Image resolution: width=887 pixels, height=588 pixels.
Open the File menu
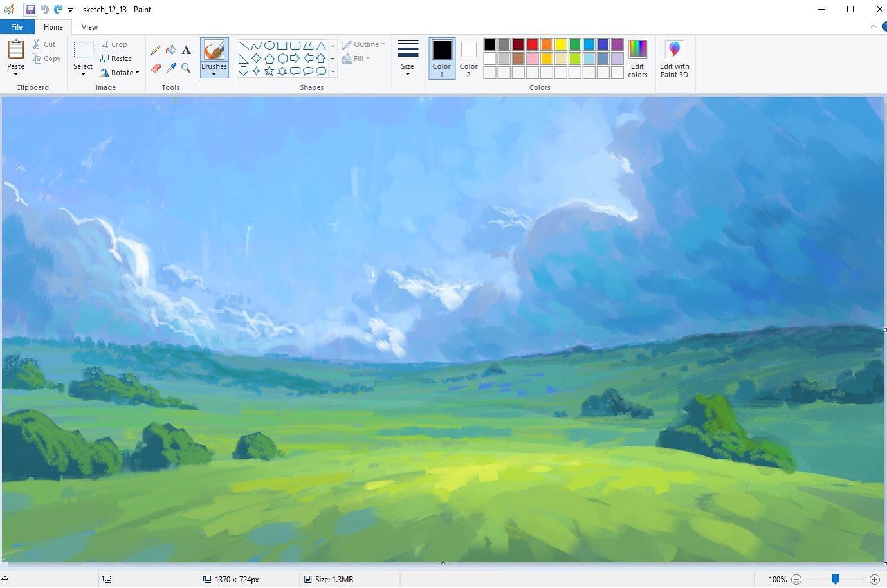(17, 27)
